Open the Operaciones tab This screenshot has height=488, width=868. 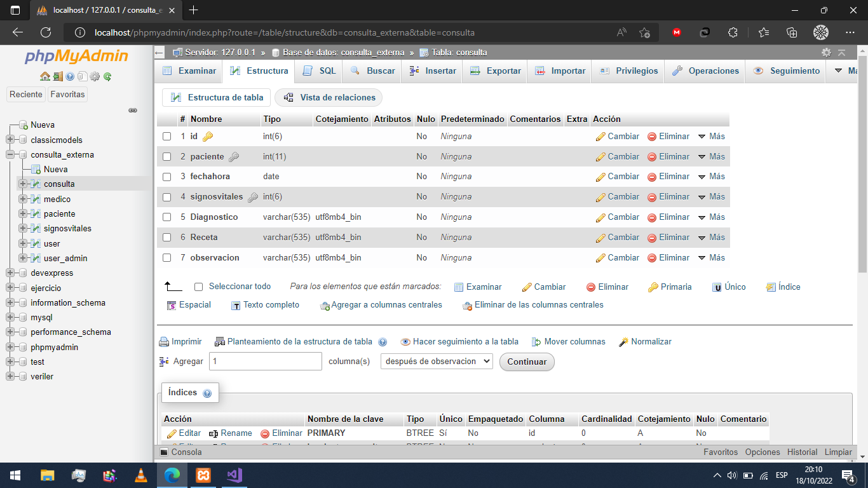[705, 71]
